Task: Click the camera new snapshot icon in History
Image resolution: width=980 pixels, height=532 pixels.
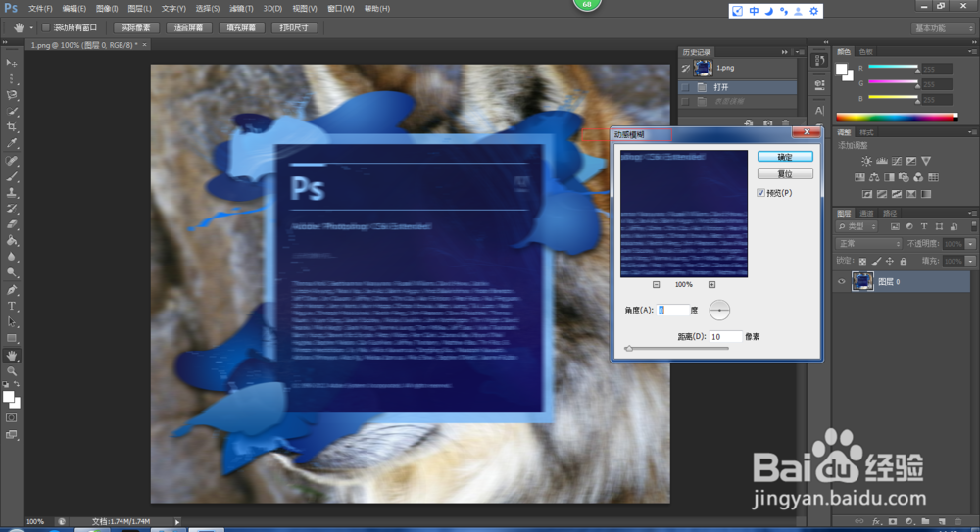Action: coord(768,123)
